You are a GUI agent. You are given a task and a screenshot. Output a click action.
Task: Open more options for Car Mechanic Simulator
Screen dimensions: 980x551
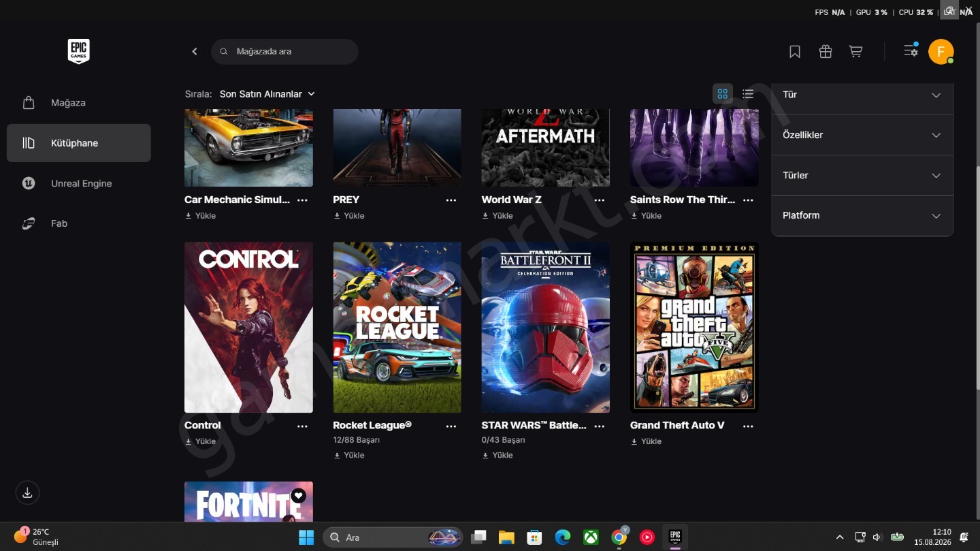click(x=302, y=200)
